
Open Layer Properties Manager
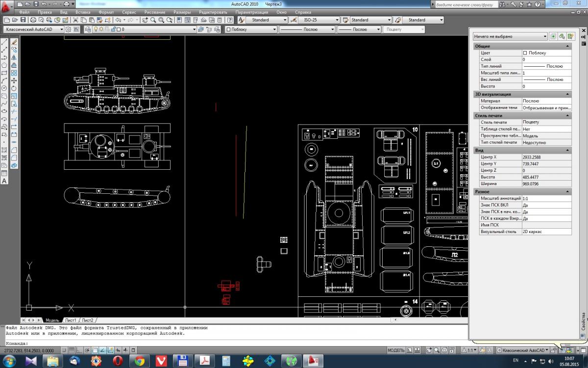(88, 29)
